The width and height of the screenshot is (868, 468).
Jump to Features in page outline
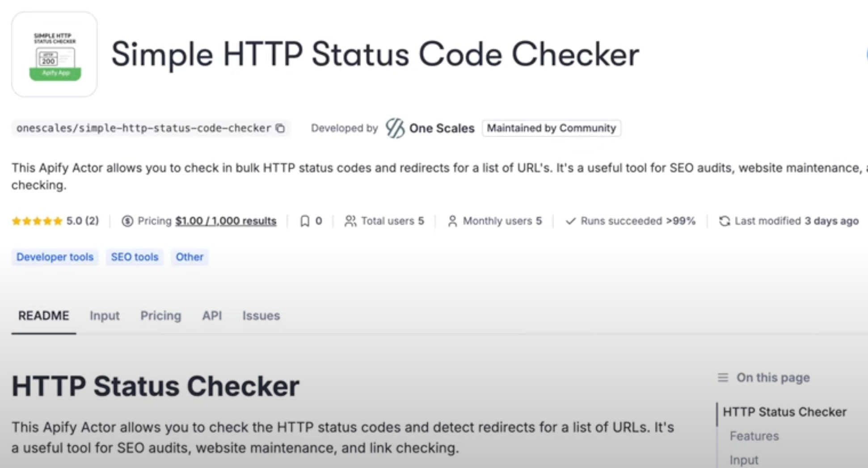754,436
